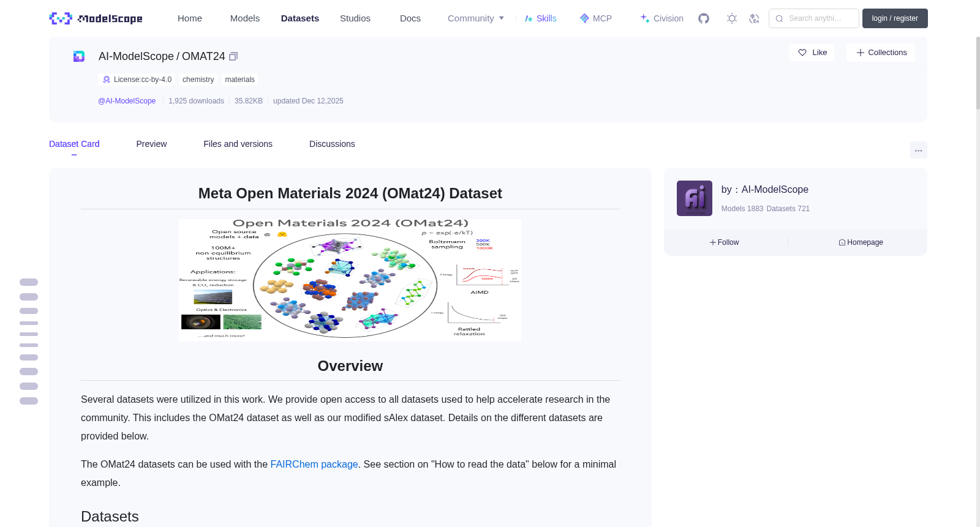The width and height of the screenshot is (980, 527).
Task: Open the Models page
Action: click(x=245, y=18)
